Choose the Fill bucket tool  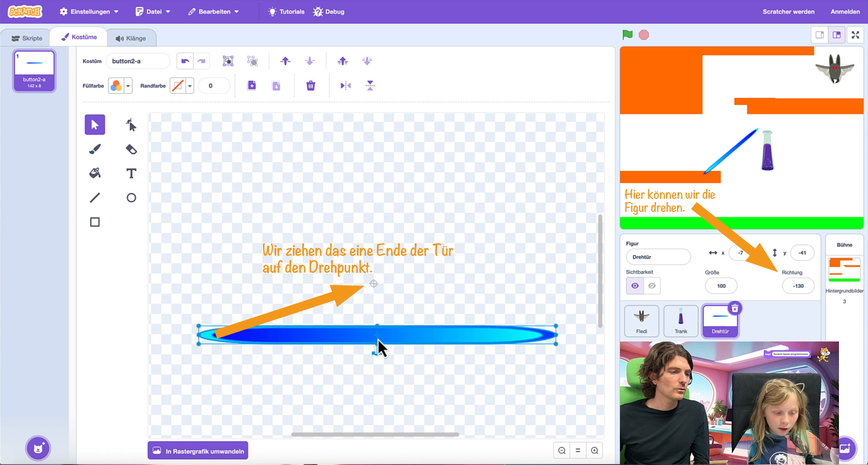[x=95, y=174]
